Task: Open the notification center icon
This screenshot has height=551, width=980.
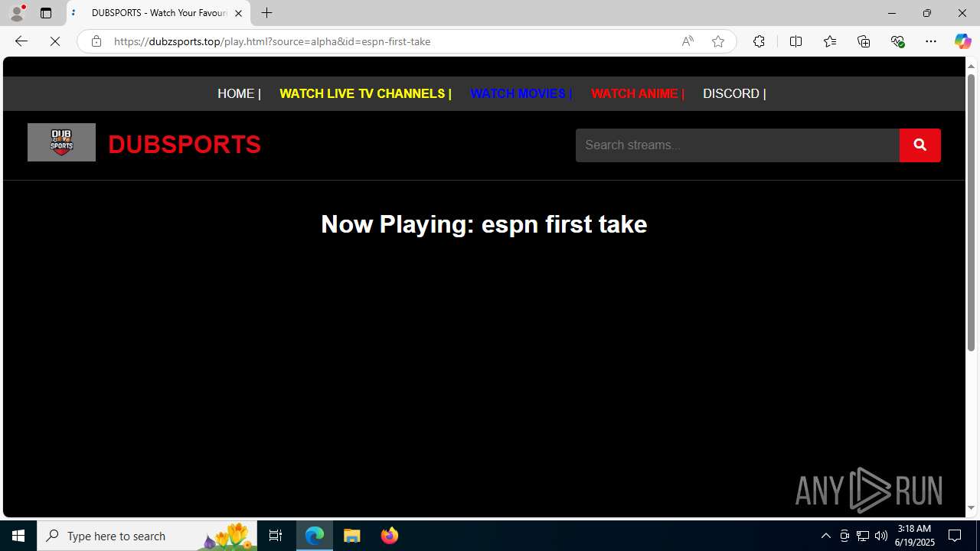Action: [x=955, y=536]
